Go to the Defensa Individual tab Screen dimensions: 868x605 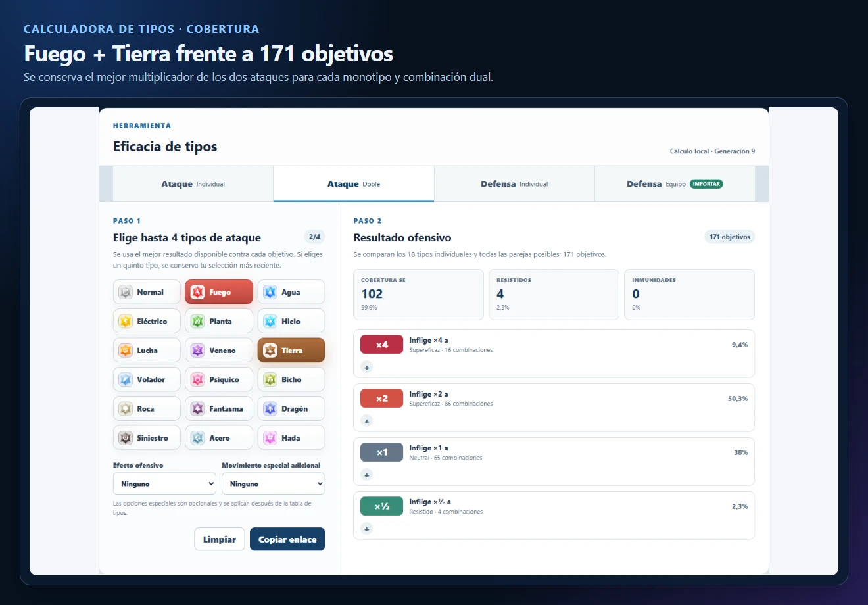point(514,184)
